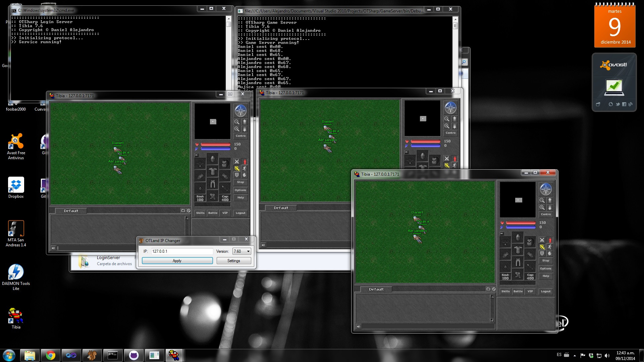Select the ammunition arrow slot in leftmost Tibia window
The width and height of the screenshot is (644, 362).
tap(225, 188)
